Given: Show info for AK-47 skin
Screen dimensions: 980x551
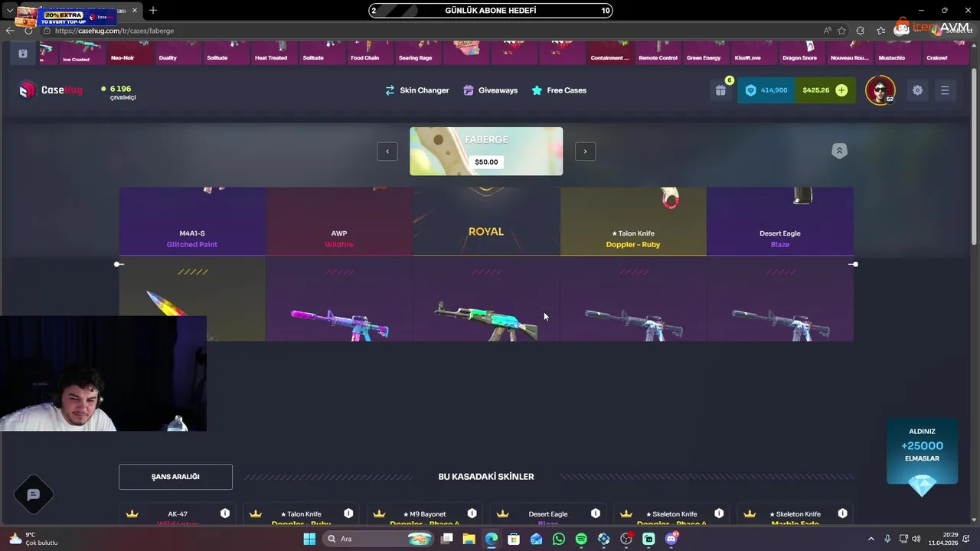Looking at the screenshot, I should 225,514.
